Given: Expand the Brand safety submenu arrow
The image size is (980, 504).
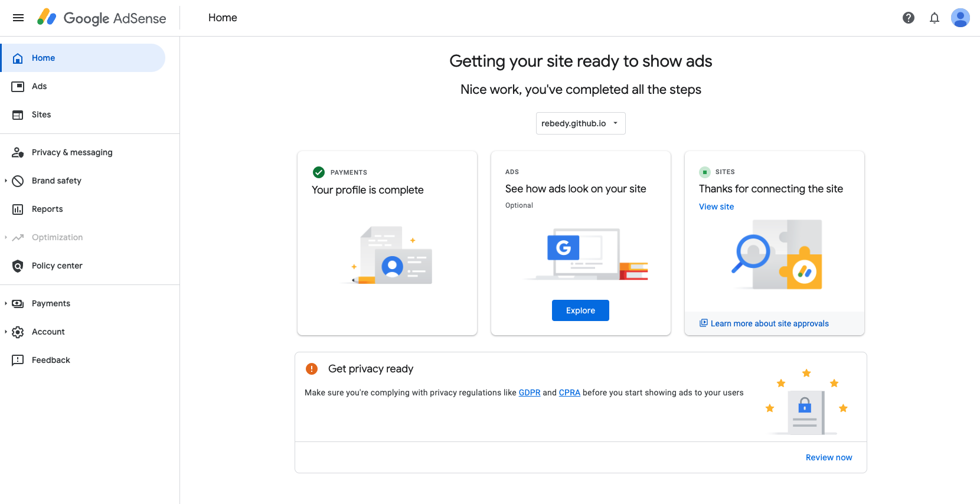Looking at the screenshot, I should pyautogui.click(x=6, y=181).
